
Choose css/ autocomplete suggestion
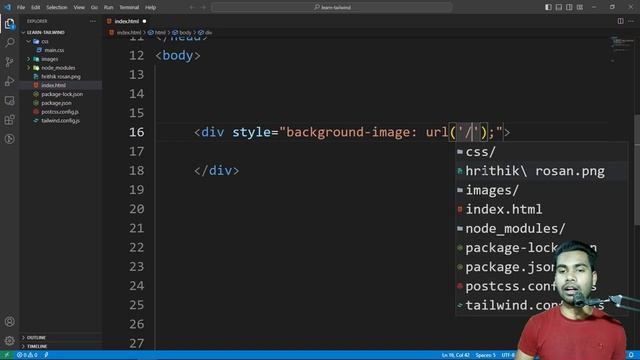click(x=542, y=152)
